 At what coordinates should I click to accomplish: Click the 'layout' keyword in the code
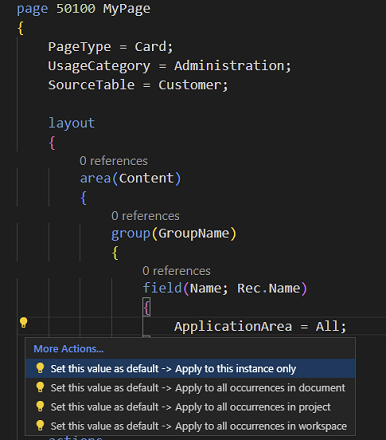(x=71, y=123)
